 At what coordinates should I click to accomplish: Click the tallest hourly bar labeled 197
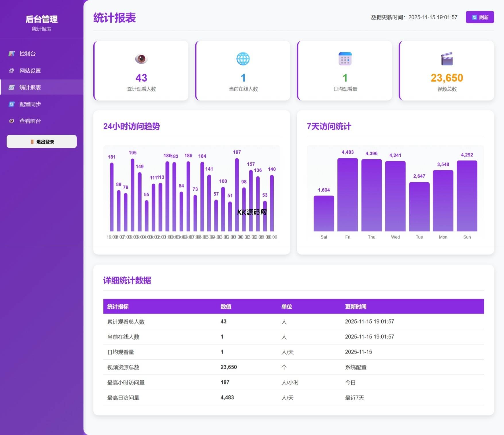(237, 195)
